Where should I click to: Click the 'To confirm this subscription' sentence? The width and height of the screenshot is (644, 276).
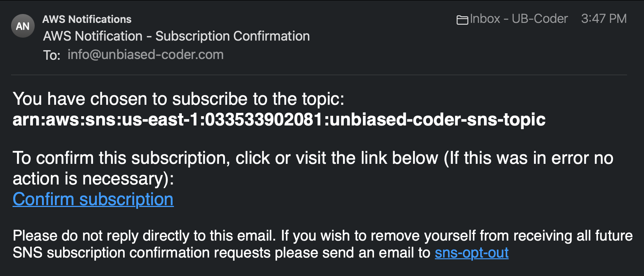coord(313,158)
